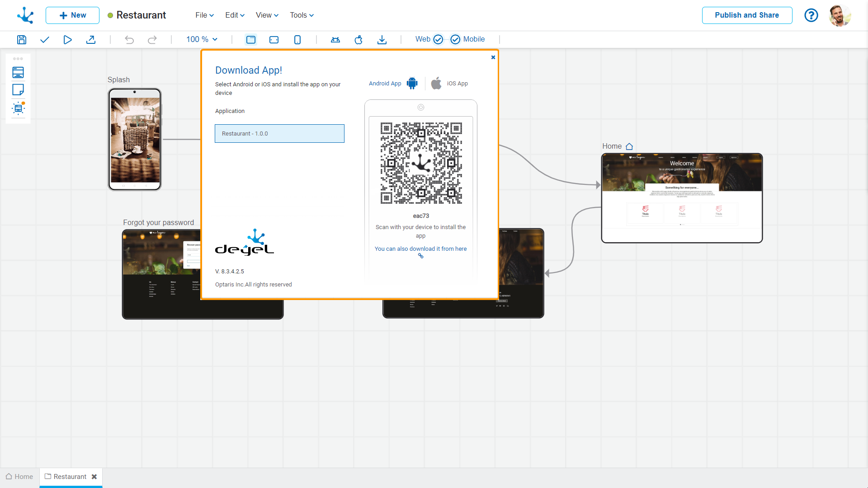Image resolution: width=868 pixels, height=488 pixels.
Task: Open the View menu
Action: 267,15
